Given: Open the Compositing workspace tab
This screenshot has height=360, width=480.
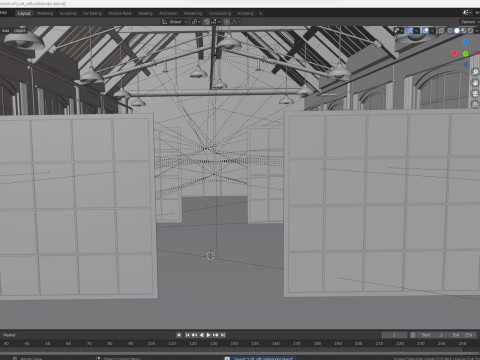Looking at the screenshot, I should pyautogui.click(x=220, y=13).
